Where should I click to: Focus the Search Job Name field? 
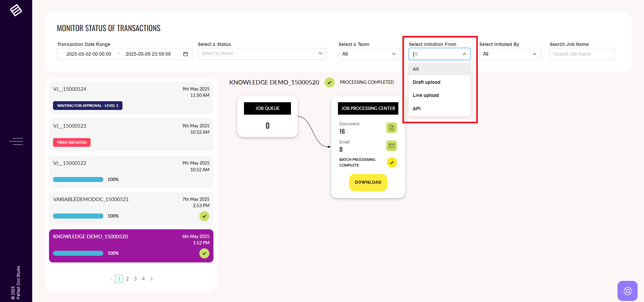(x=582, y=54)
